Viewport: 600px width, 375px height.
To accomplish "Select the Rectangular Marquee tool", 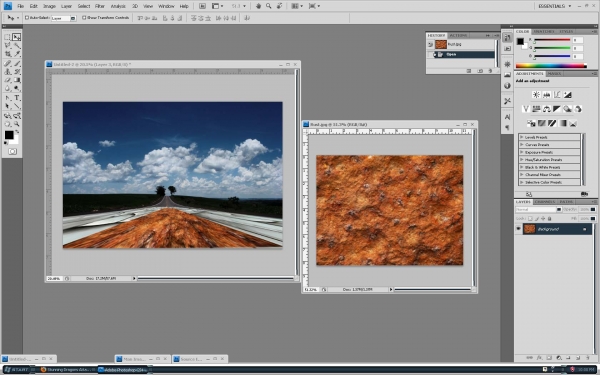I will pos(7,37).
